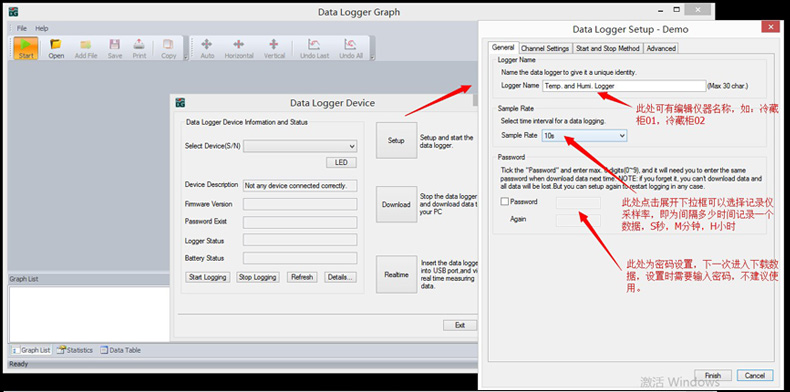Image resolution: width=790 pixels, height=392 pixels.
Task: Switch to the General tab
Action: (503, 47)
